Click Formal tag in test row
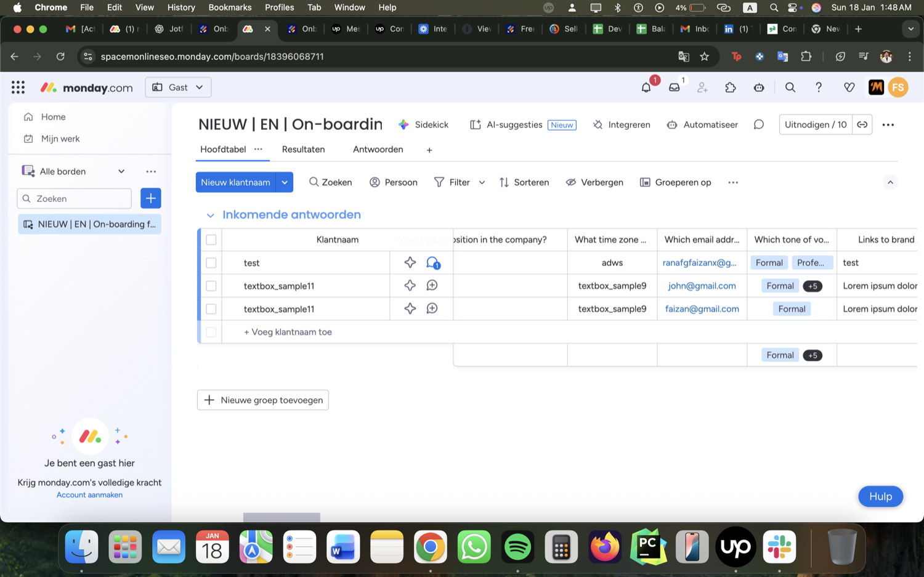Viewport: 924px width, 577px height. 769,262
